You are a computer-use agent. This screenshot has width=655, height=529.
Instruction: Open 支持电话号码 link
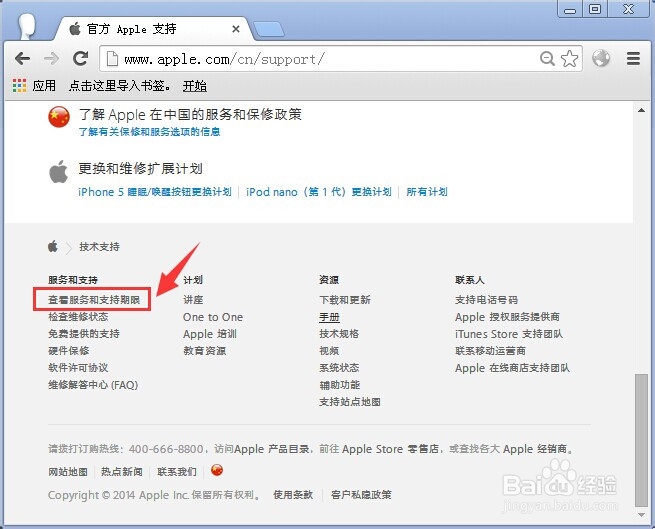tap(486, 300)
